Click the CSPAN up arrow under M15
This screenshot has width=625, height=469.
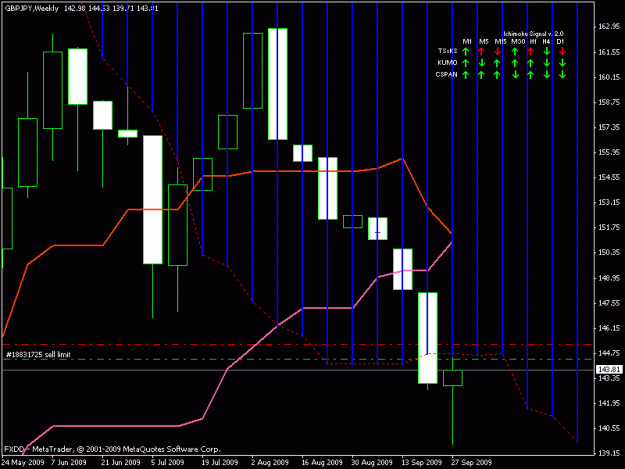pyautogui.click(x=497, y=75)
